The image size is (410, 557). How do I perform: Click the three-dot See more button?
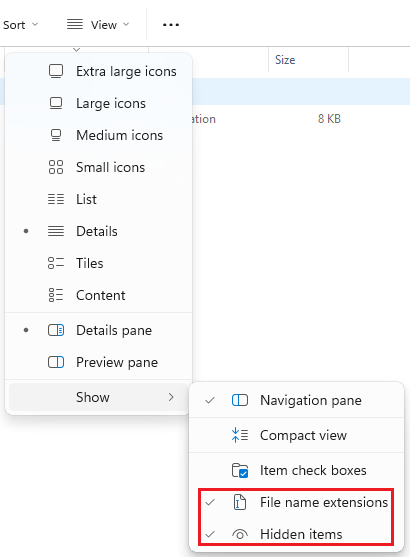[x=171, y=25]
